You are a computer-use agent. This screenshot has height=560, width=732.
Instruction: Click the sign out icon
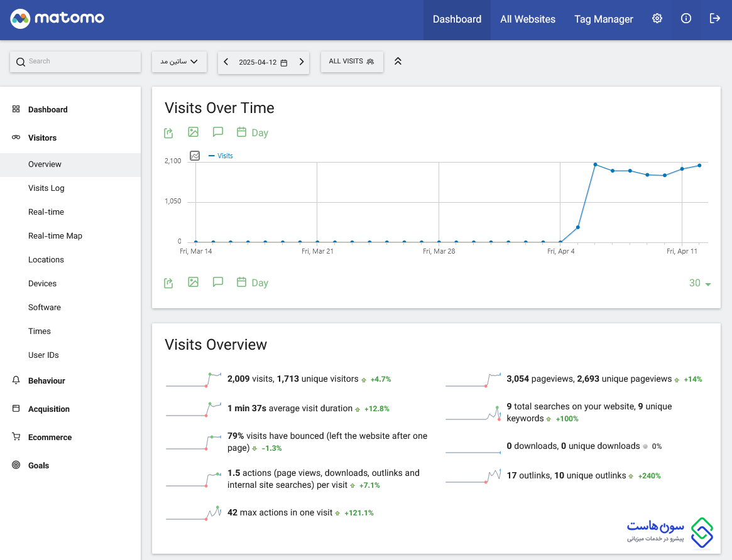coord(715,19)
